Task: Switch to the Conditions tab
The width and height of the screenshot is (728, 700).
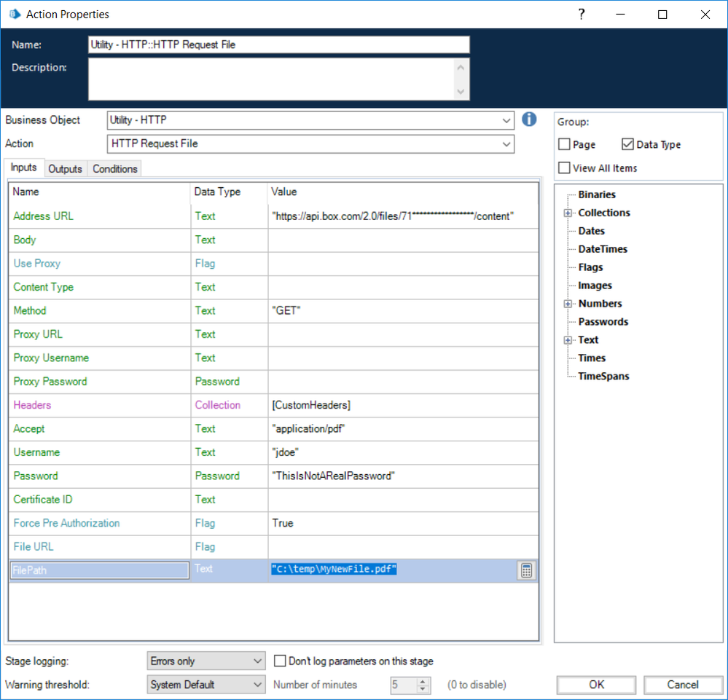Action: [115, 169]
